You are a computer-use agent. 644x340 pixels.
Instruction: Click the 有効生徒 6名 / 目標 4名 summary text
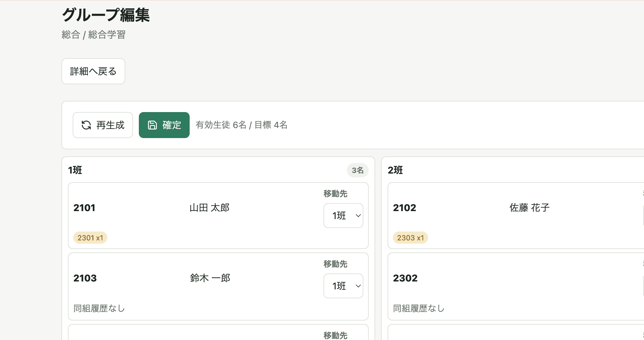coord(241,125)
